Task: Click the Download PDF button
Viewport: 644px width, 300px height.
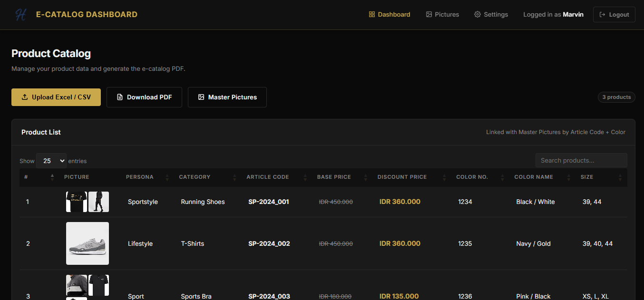Action: (x=144, y=97)
